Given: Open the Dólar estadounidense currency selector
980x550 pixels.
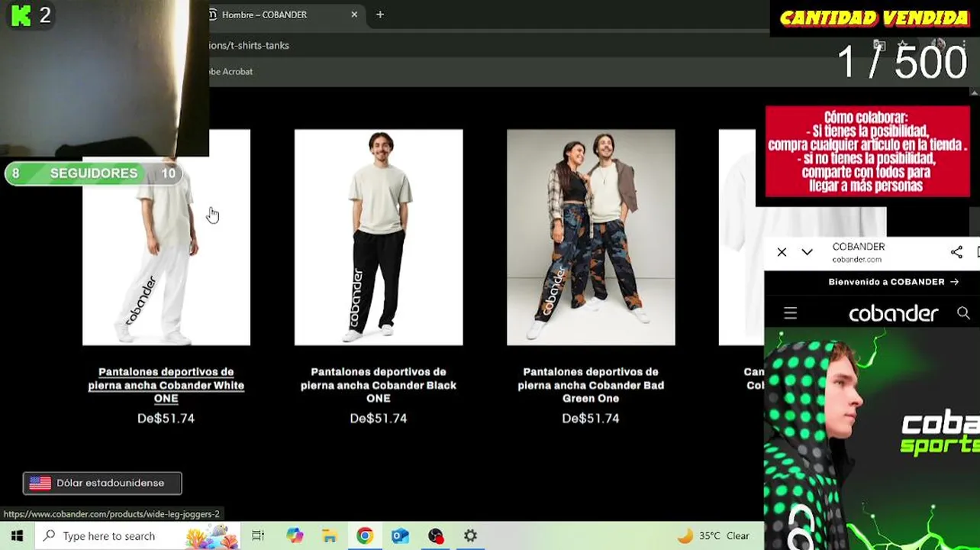Looking at the screenshot, I should point(102,483).
